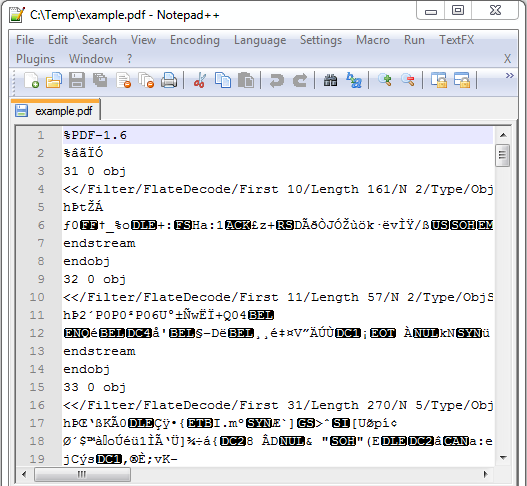Screen dimensions: 527x486
Task: Open the File menu
Action: [x=25, y=40]
